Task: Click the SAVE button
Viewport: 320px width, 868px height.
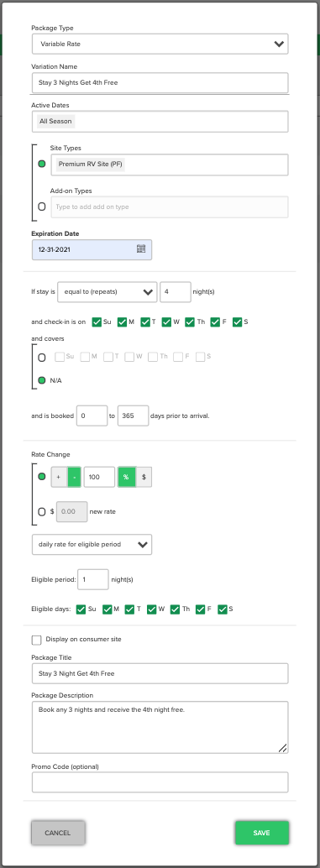Action: 262,833
